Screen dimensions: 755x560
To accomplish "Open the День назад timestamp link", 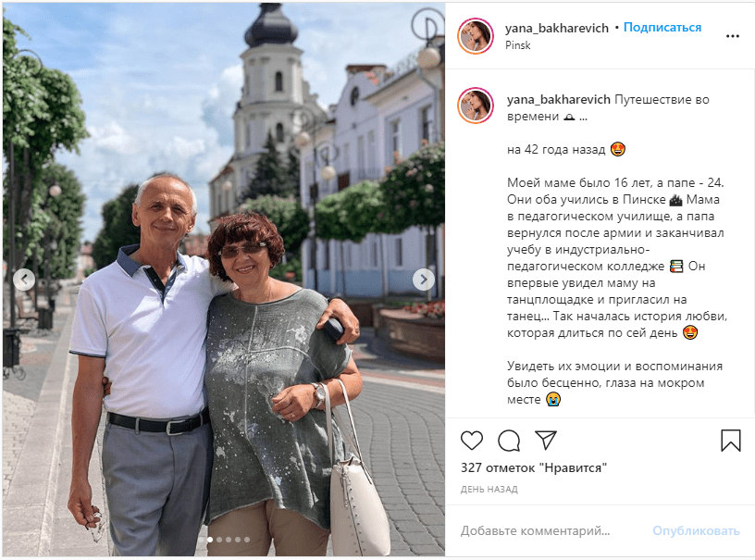I will [489, 490].
